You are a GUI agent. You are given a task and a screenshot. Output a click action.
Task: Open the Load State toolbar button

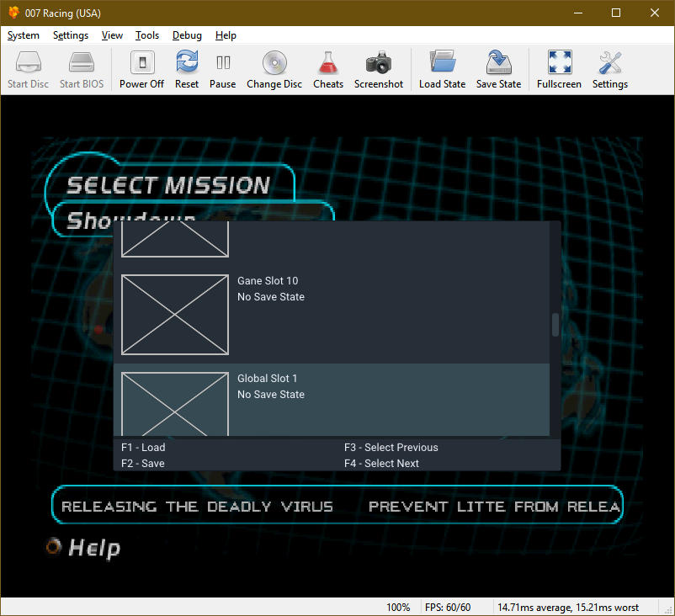pos(442,69)
